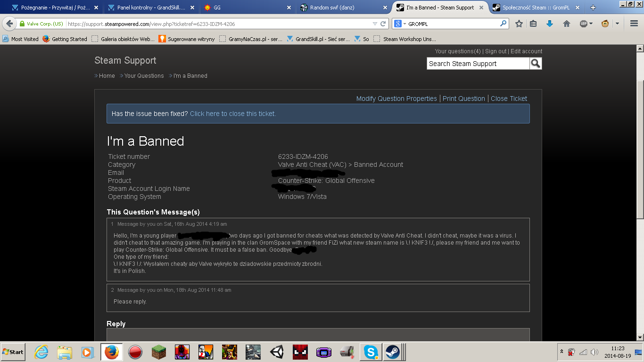Click the purple Game Boy Advance emulator icon
Viewport: 644px width, 362px height.
click(324, 352)
